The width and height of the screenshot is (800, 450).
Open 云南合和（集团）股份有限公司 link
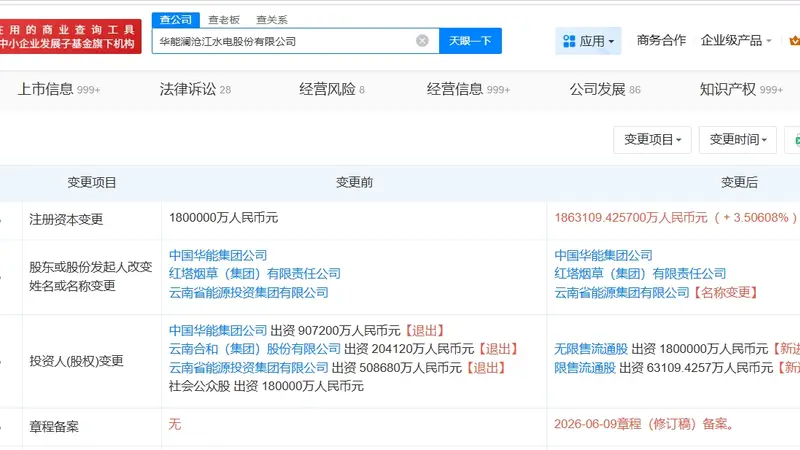point(255,349)
